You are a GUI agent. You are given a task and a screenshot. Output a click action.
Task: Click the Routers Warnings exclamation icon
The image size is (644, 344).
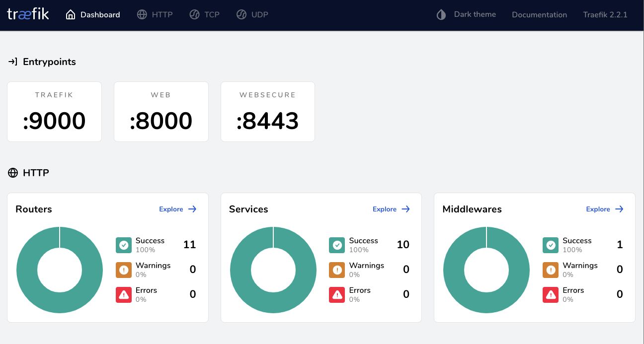point(124,270)
